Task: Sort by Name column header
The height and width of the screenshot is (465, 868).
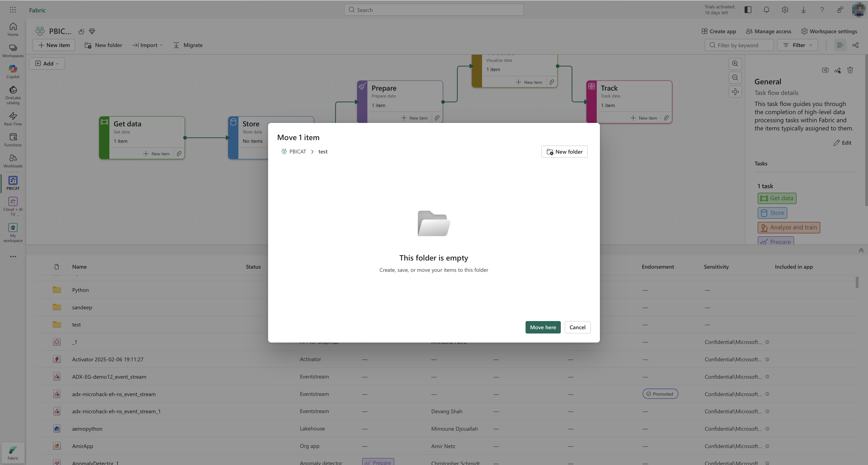Action: point(79,267)
